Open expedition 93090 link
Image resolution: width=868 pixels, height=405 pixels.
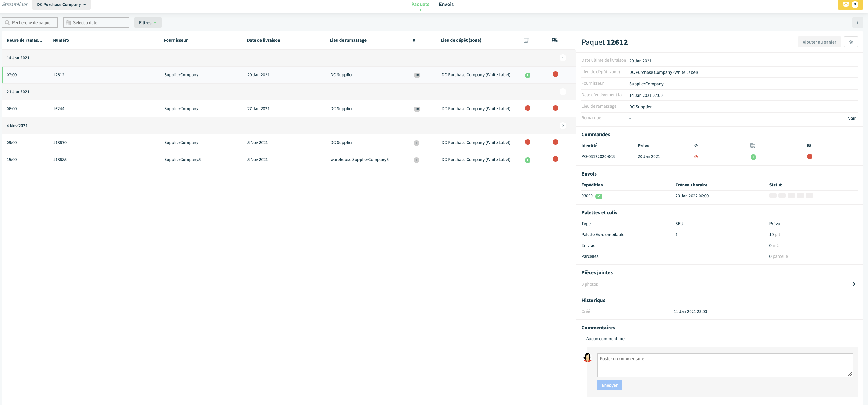[x=587, y=196]
